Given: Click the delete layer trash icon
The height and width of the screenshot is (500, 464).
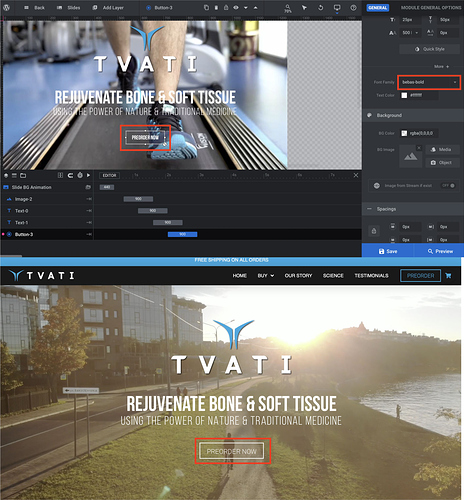Looking at the screenshot, I should 216,7.
